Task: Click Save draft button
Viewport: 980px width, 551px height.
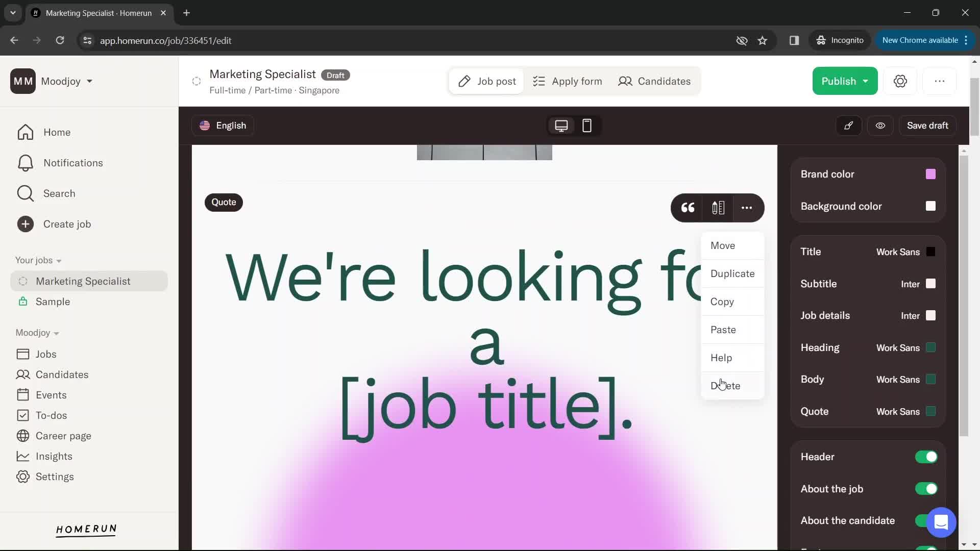Action: (927, 126)
